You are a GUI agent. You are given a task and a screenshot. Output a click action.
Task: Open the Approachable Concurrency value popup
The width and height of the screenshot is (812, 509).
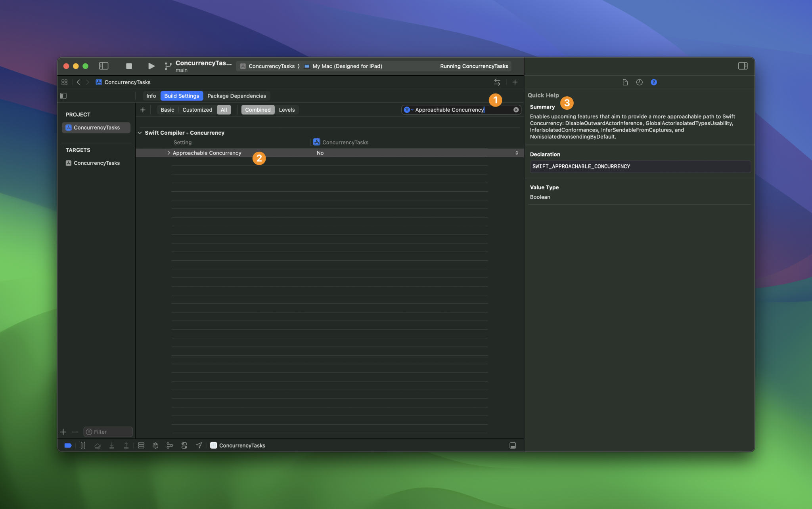pos(516,153)
